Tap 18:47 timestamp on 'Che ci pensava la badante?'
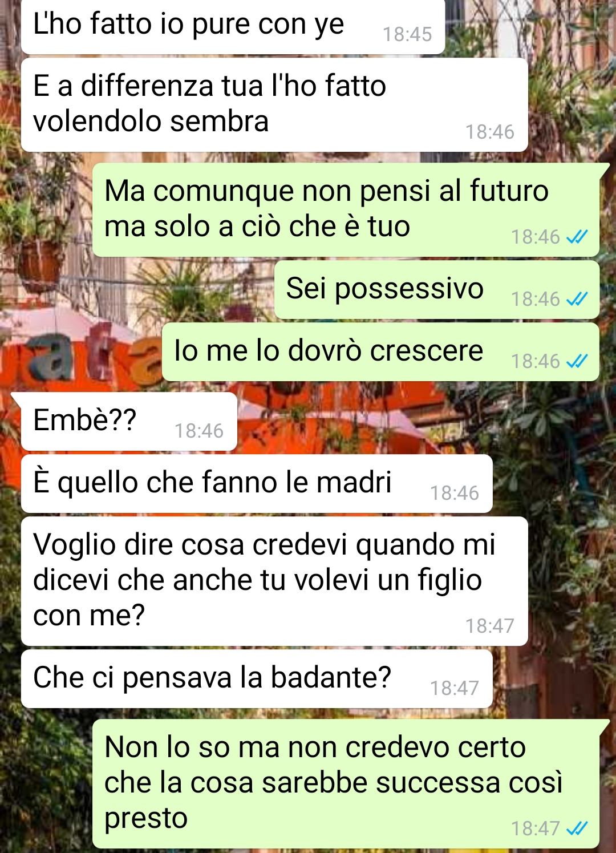 (455, 688)
